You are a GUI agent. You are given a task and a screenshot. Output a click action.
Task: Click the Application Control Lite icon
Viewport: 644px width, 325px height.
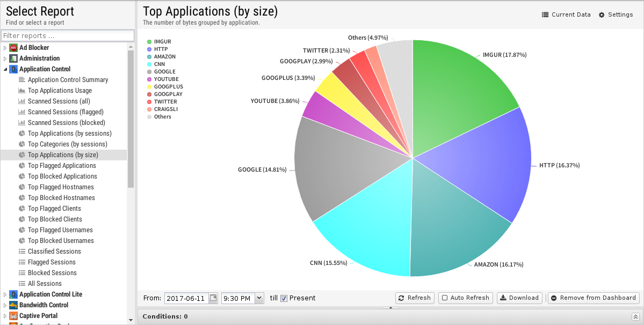tap(13, 294)
